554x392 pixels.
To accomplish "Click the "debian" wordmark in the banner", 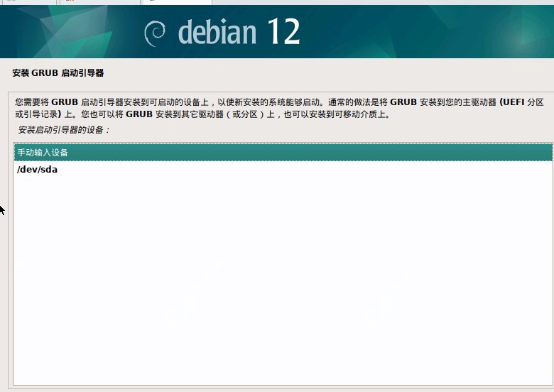I will click(218, 32).
